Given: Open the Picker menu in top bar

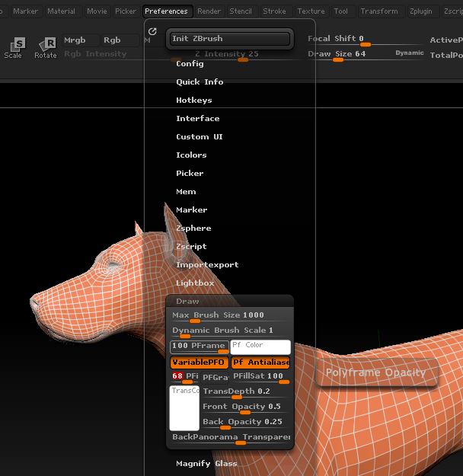Looking at the screenshot, I should point(126,11).
